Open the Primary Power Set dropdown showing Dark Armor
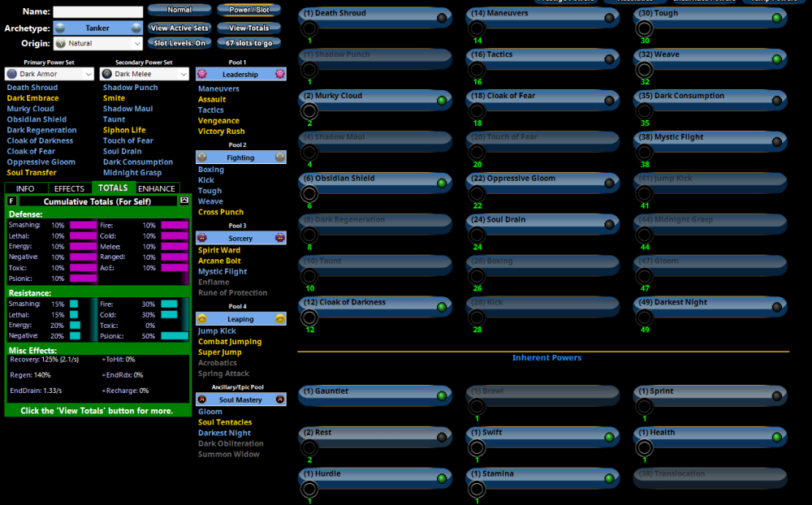 49,73
